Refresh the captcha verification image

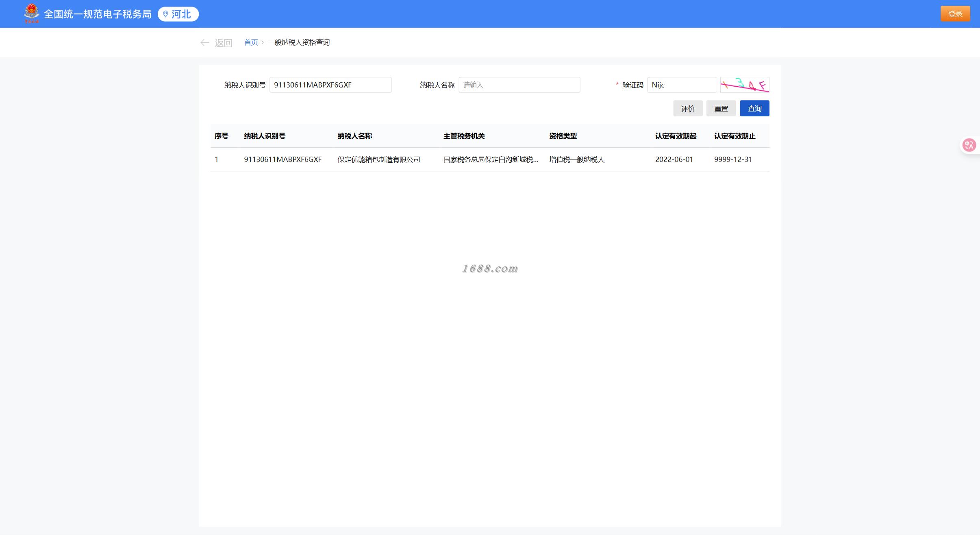pyautogui.click(x=744, y=85)
